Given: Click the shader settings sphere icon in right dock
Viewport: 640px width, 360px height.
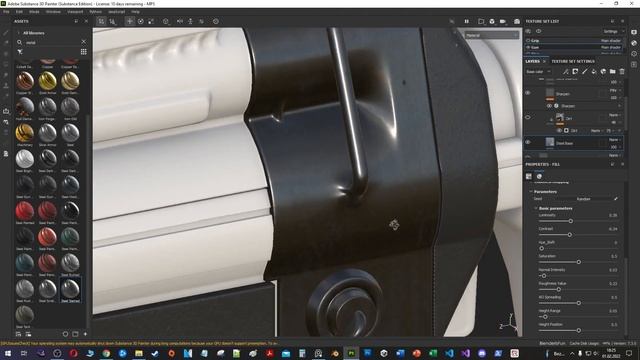Looking at the screenshot, I should click(x=634, y=43).
